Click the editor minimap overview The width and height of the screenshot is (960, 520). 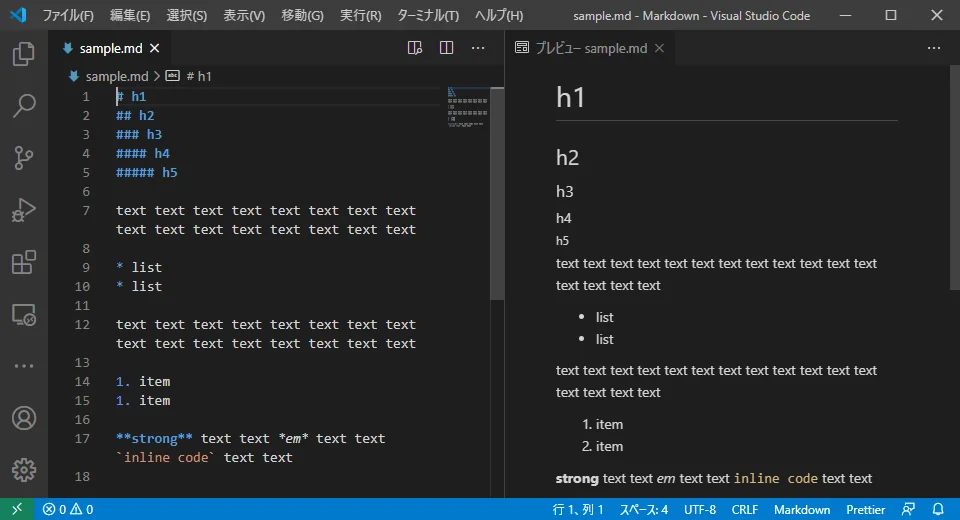pos(467,108)
